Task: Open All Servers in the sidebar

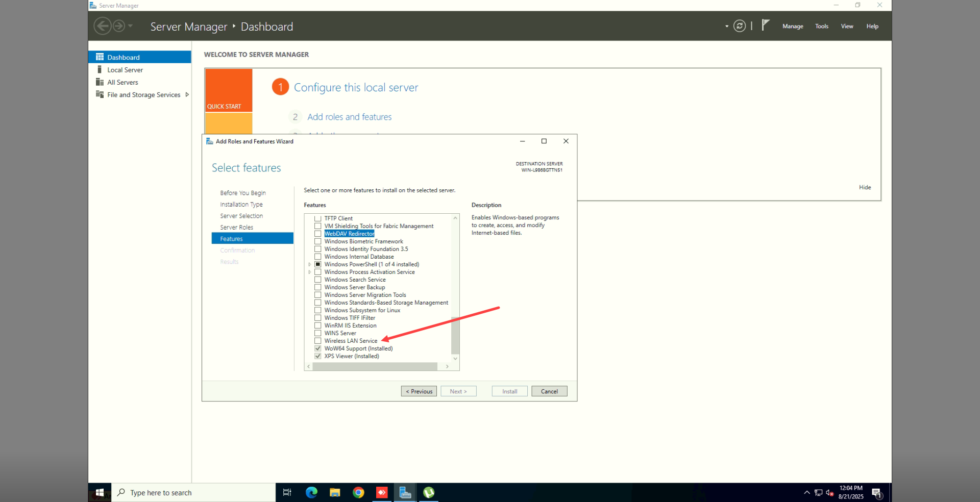Action: coord(122,82)
